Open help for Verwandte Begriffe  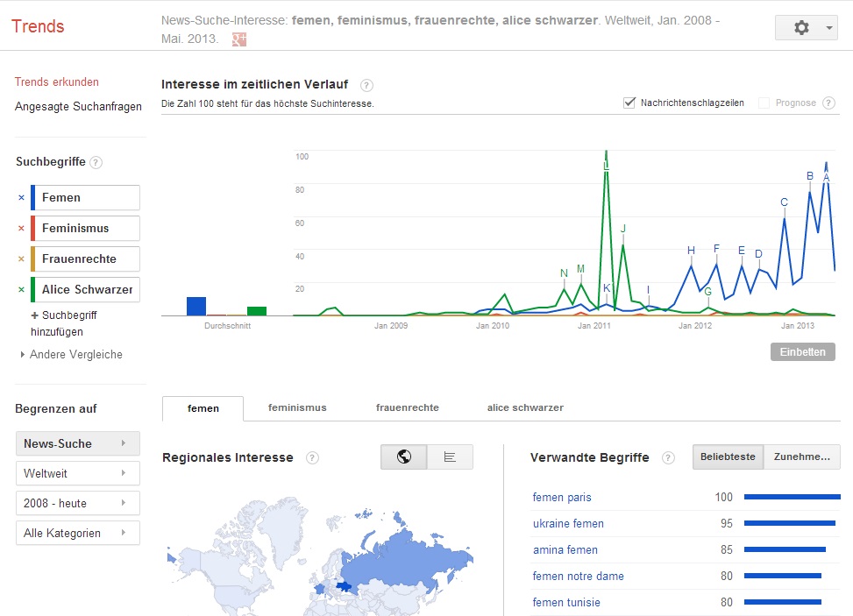coord(668,457)
